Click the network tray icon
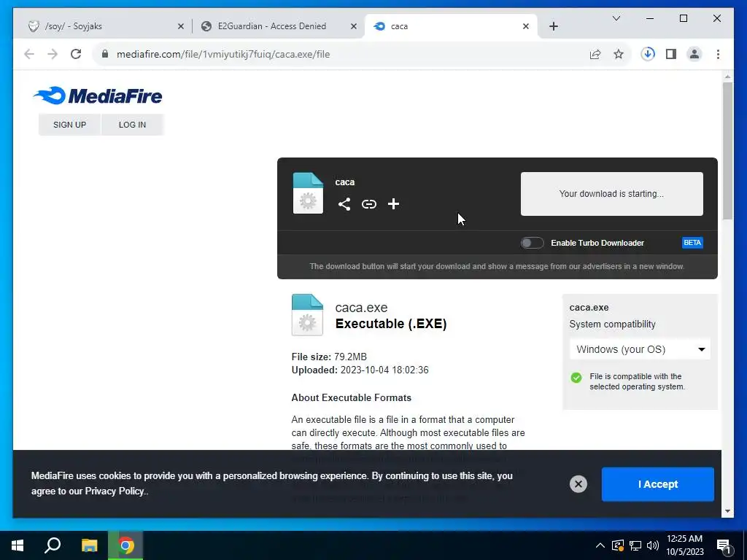Screen dimensions: 747x560 click(635, 545)
